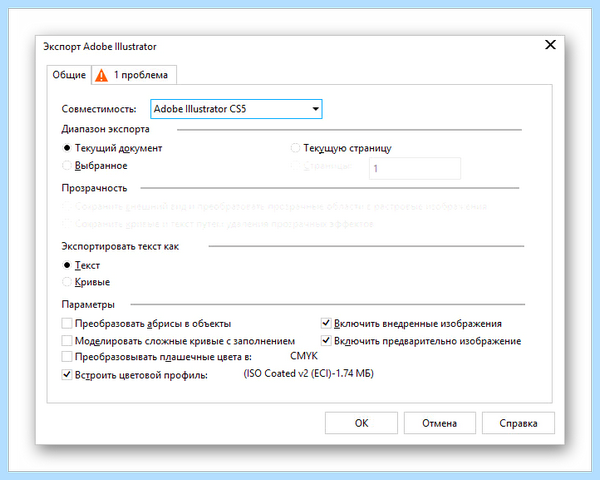
Task: Open the 1 проблема tab
Action: (134, 75)
